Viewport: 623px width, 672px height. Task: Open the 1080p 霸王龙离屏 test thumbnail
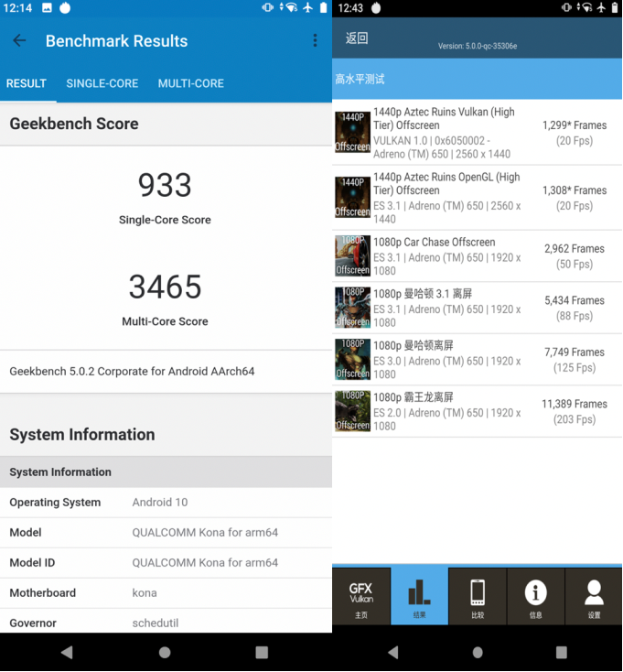pyautogui.click(x=352, y=411)
